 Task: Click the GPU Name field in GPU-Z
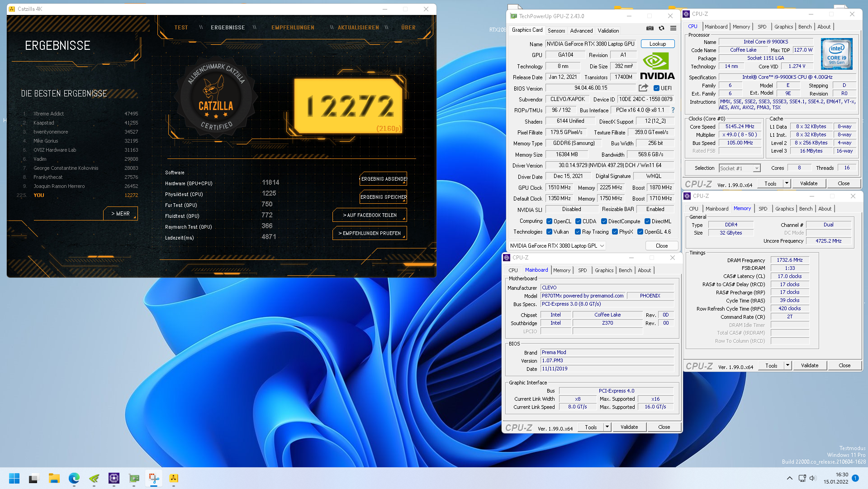click(x=590, y=44)
